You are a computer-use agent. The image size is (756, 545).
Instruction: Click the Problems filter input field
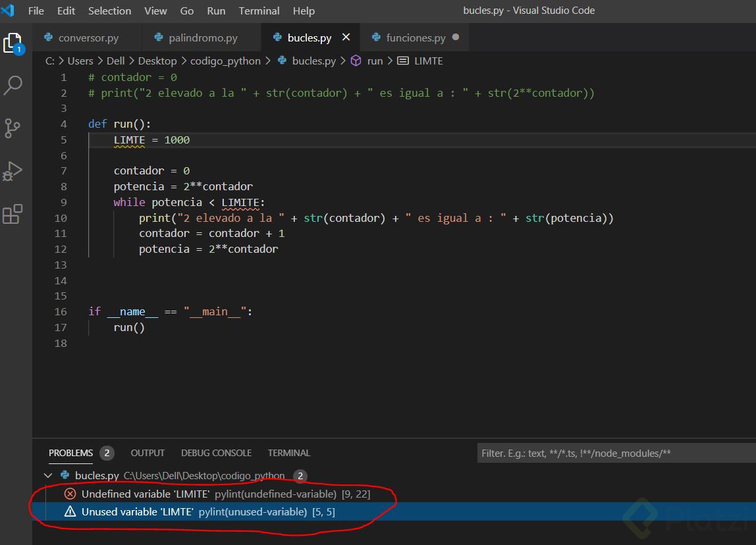tap(616, 453)
